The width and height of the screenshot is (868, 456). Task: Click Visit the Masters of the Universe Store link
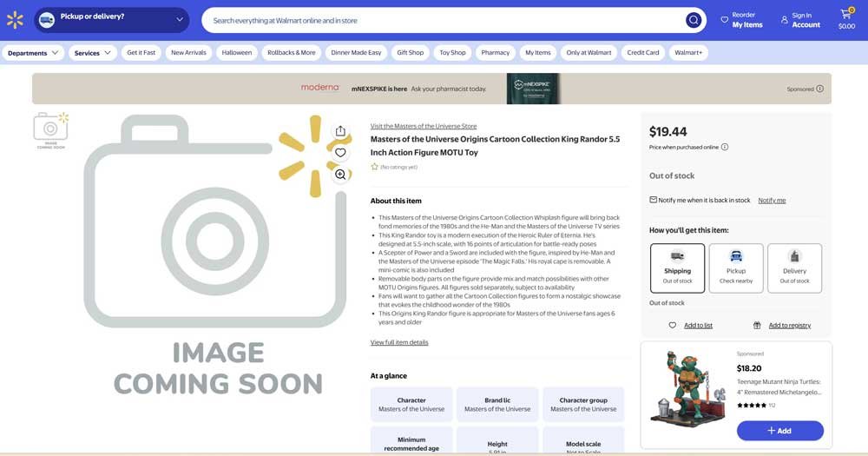pos(424,126)
